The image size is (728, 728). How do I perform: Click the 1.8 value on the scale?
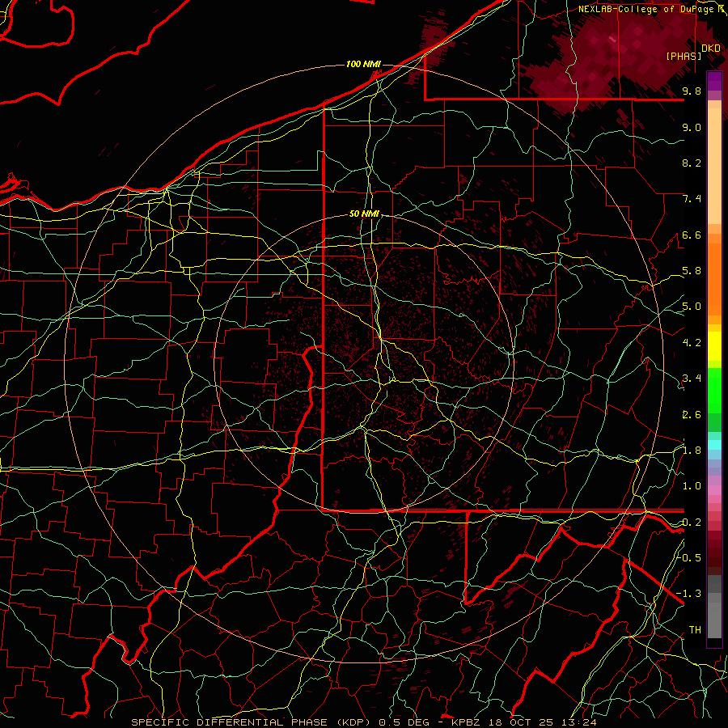coord(692,451)
